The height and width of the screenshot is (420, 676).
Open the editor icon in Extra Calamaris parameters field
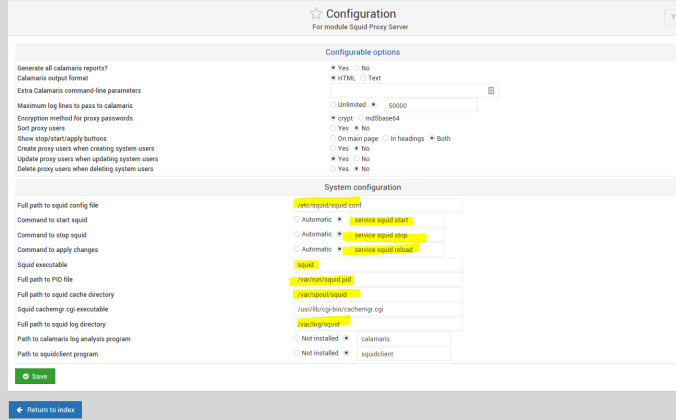coord(491,91)
